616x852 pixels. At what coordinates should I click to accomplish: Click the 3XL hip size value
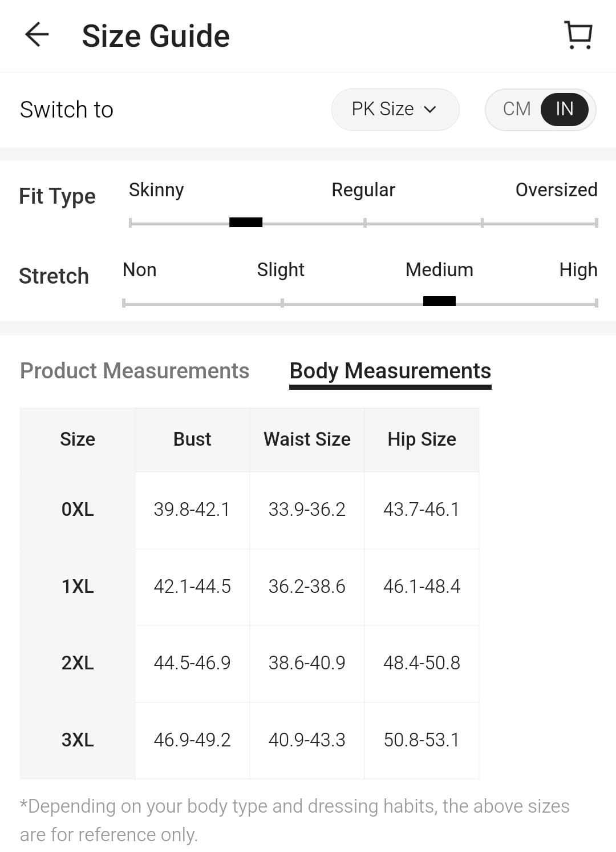click(x=422, y=740)
